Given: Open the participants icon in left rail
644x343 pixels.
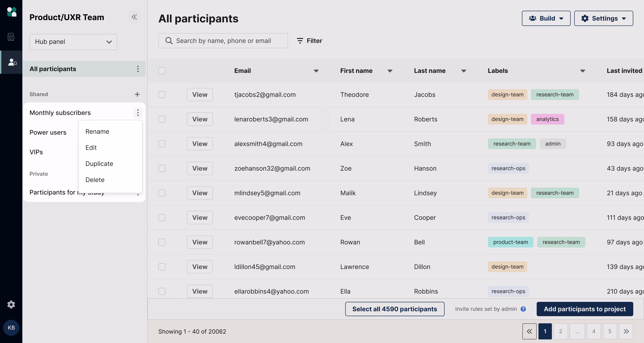Looking at the screenshot, I should 12,62.
